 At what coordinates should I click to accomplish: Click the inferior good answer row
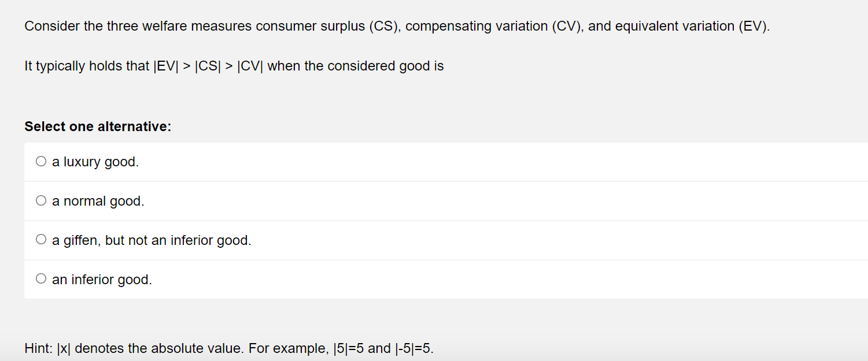[x=101, y=279]
